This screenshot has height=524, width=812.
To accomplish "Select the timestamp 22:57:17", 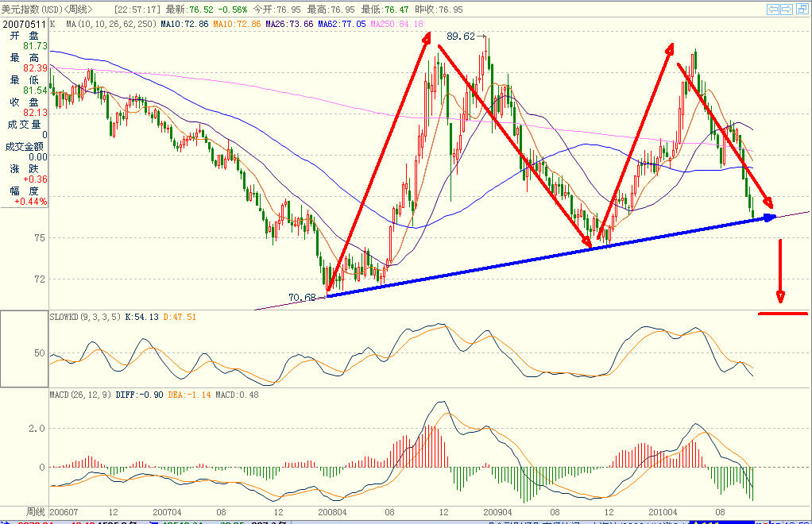I will point(137,10).
